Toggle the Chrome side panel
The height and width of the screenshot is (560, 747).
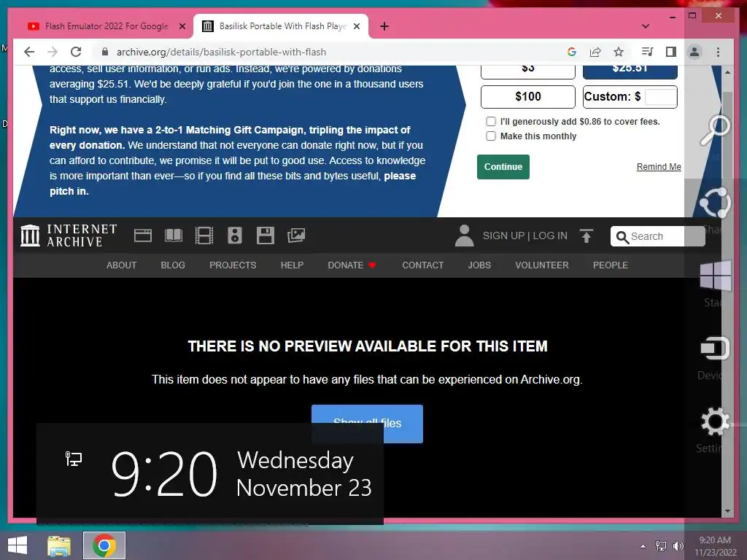tap(671, 52)
